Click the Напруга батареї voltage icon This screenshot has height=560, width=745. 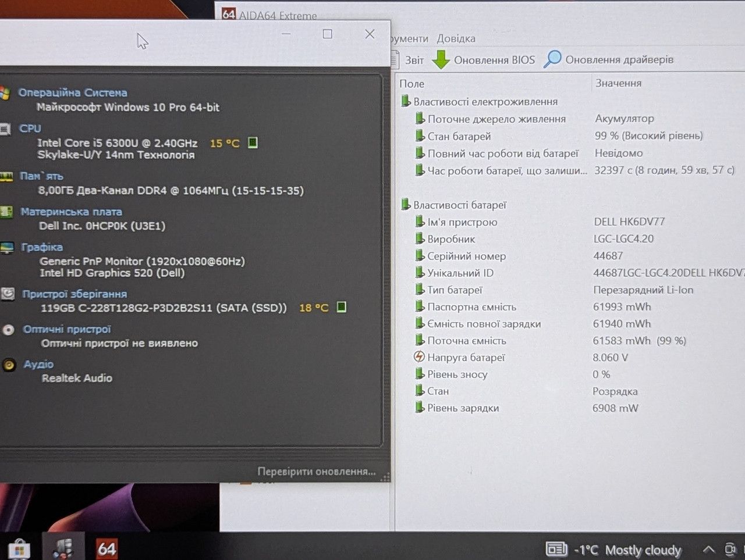pyautogui.click(x=419, y=357)
